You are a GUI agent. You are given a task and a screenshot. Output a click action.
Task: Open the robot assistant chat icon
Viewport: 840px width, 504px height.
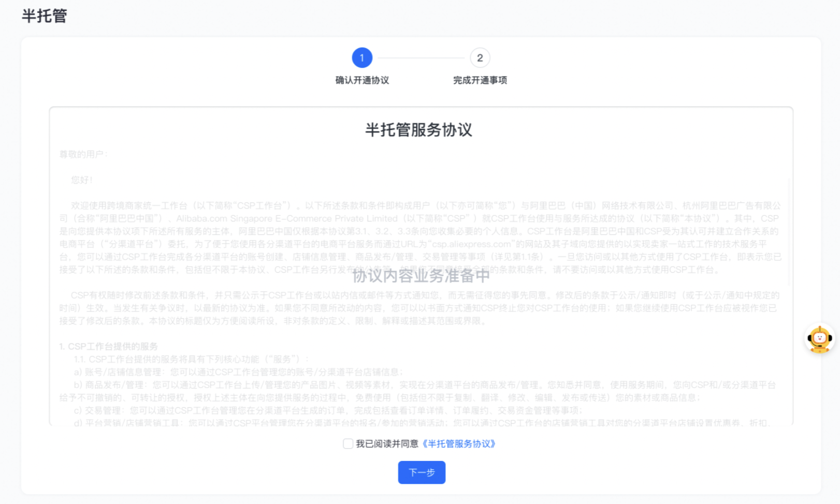pyautogui.click(x=819, y=339)
